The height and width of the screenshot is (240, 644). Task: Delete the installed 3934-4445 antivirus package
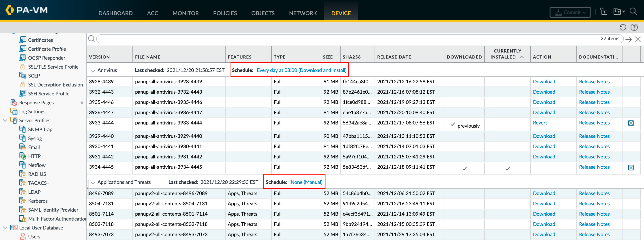631,168
